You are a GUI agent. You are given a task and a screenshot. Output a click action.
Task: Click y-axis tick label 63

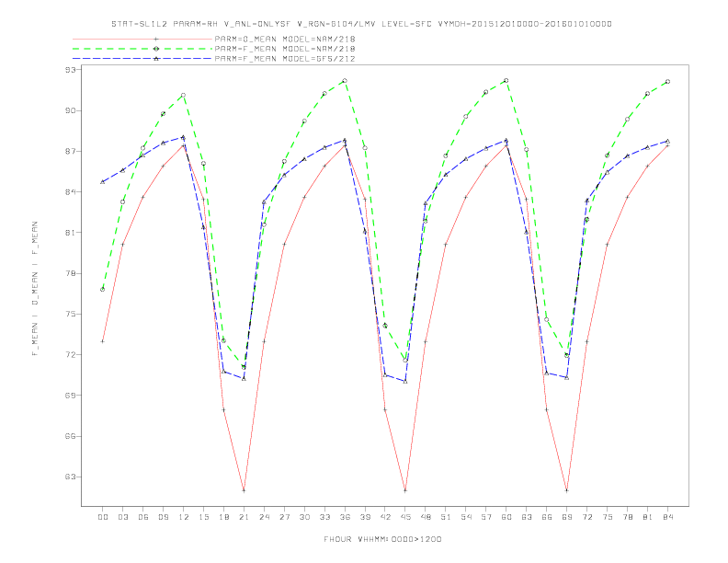(x=71, y=477)
